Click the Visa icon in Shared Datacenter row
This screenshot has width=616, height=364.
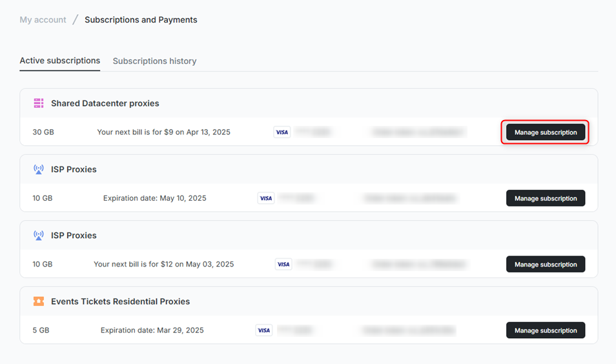point(282,132)
